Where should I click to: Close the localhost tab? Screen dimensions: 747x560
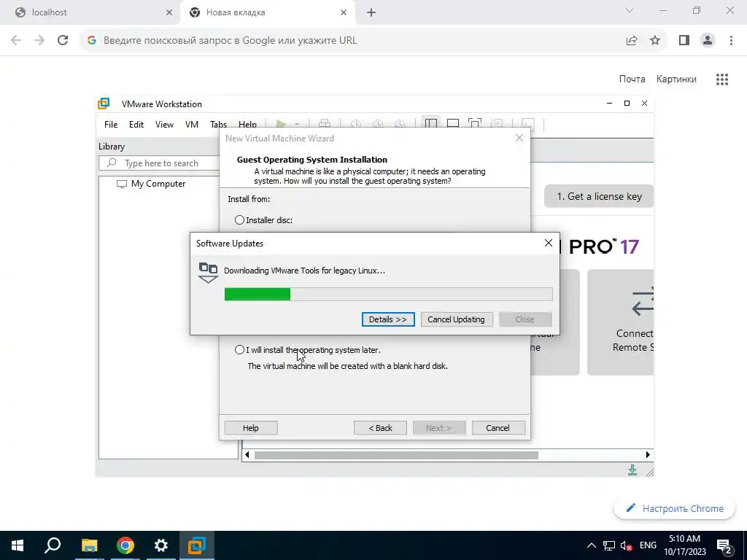tap(169, 12)
